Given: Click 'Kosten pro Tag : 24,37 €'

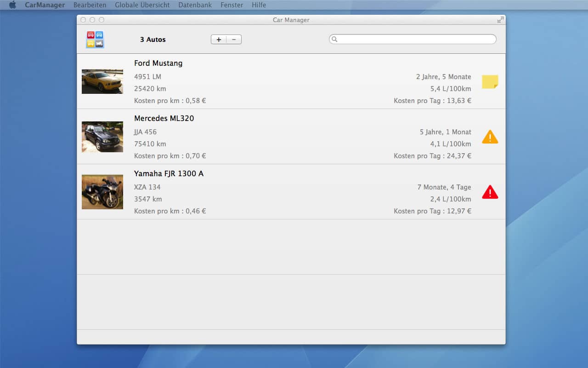Looking at the screenshot, I should [433, 156].
